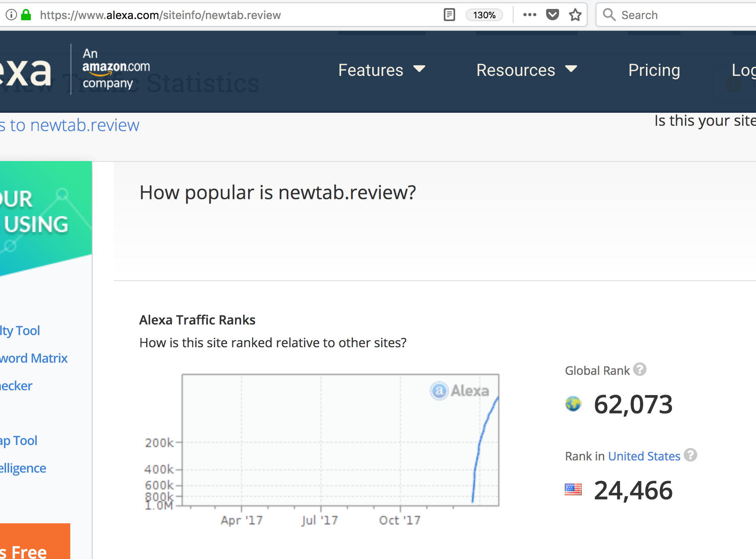Click the green padlock security icon
The image size is (756, 559).
coord(26,15)
